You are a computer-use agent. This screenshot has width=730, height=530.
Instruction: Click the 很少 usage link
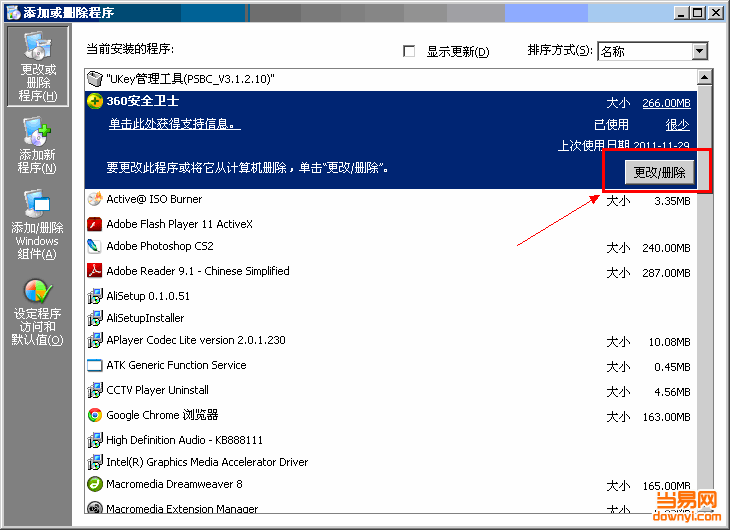(677, 124)
